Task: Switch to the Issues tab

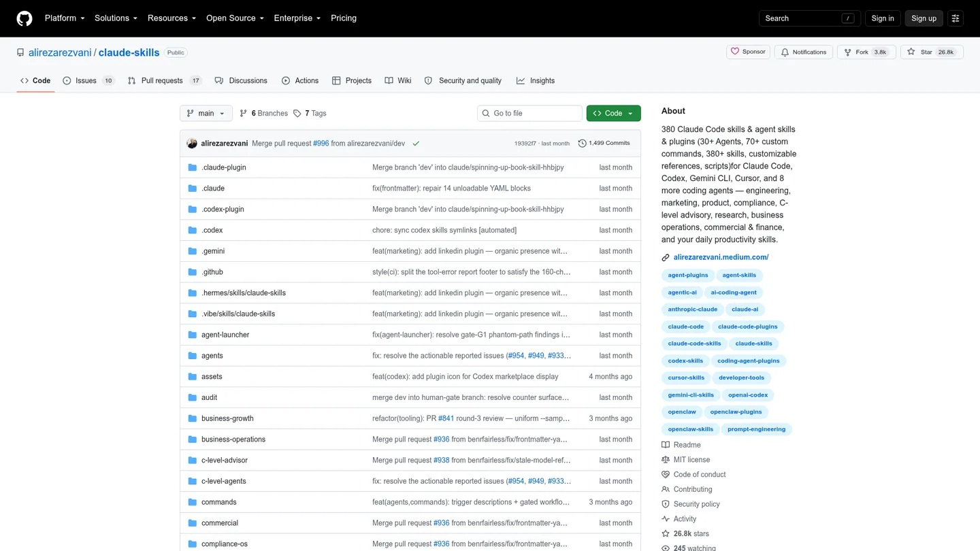Action: (88, 81)
